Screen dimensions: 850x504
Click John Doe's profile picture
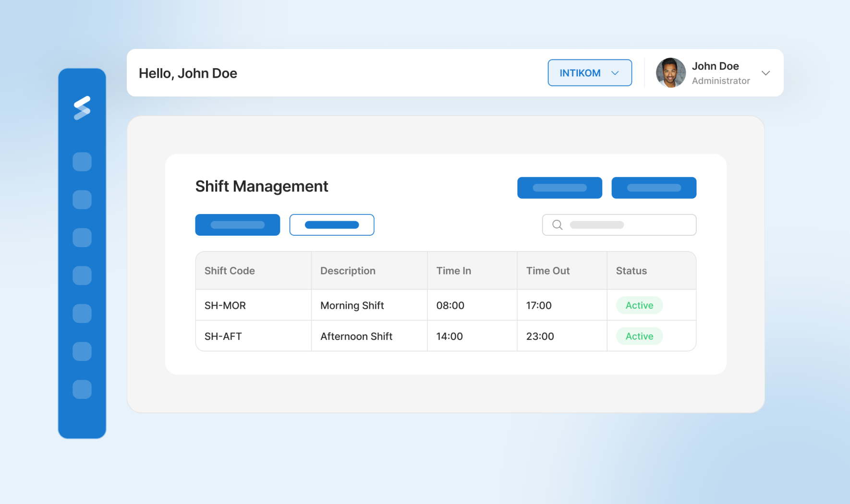[670, 72]
